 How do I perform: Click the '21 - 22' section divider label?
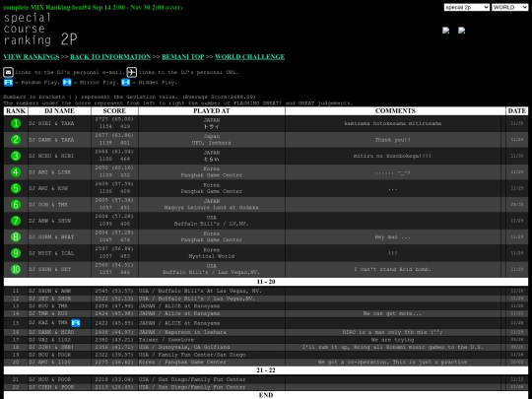click(266, 370)
